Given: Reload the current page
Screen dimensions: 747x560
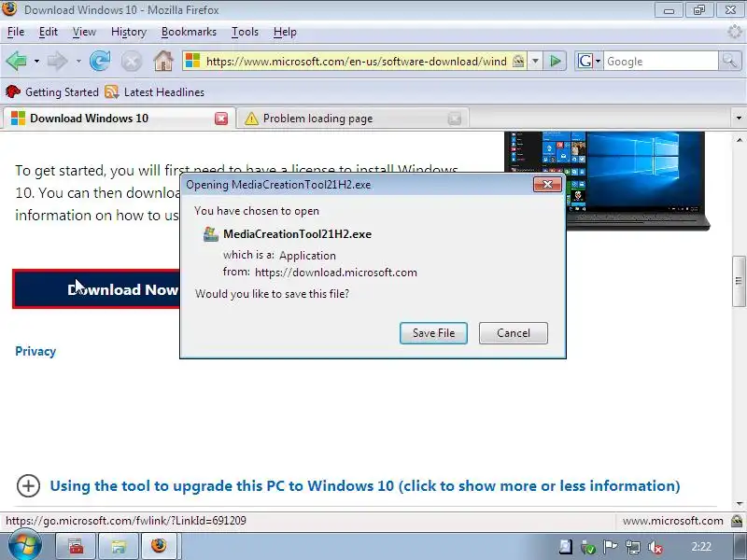Looking at the screenshot, I should point(100,61).
